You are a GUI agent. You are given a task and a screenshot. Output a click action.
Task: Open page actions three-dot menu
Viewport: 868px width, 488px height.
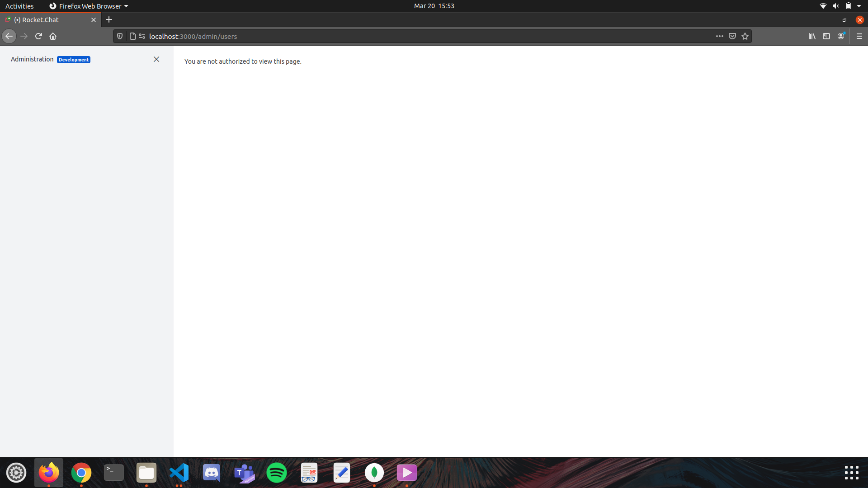click(x=720, y=36)
